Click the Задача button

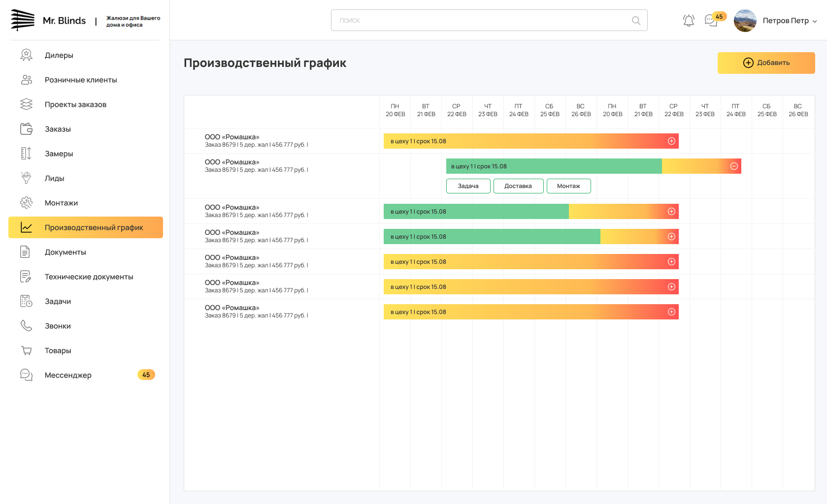468,186
